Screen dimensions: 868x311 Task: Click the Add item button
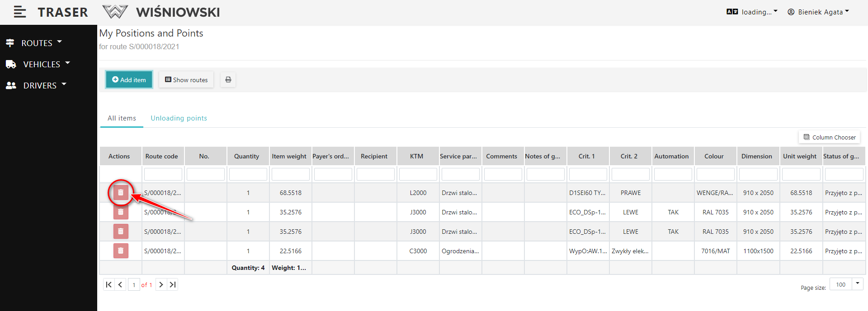[x=129, y=80]
